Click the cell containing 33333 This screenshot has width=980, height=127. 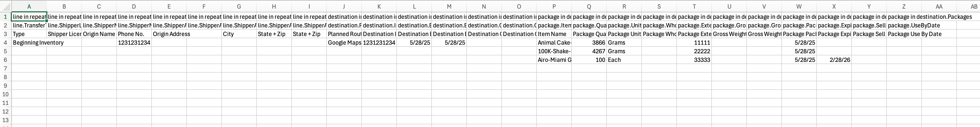pos(694,60)
